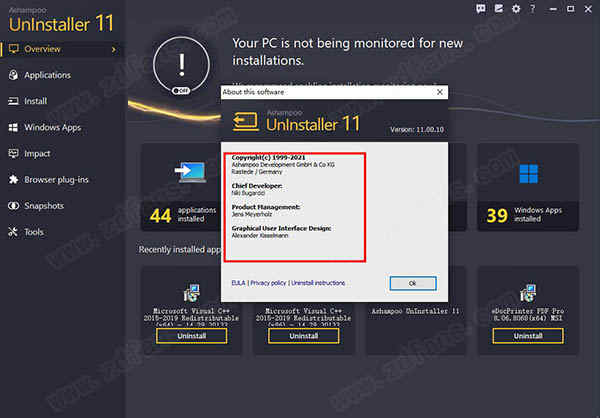Close the About this software dialog

[x=440, y=92]
